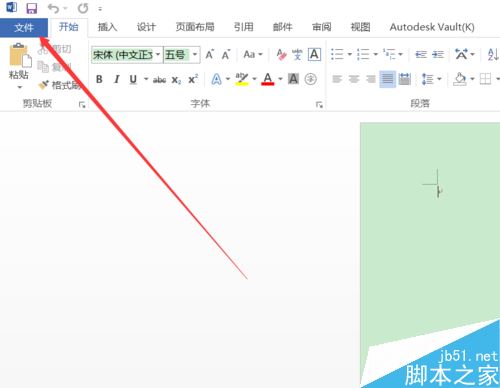The width and height of the screenshot is (500, 388).
Task: Click the multilevel list icon
Action: click(389, 54)
